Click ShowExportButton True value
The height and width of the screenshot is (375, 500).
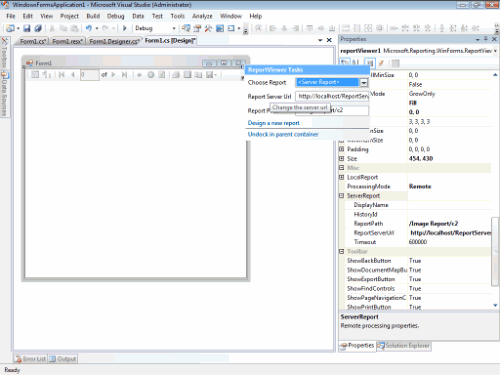click(x=415, y=279)
